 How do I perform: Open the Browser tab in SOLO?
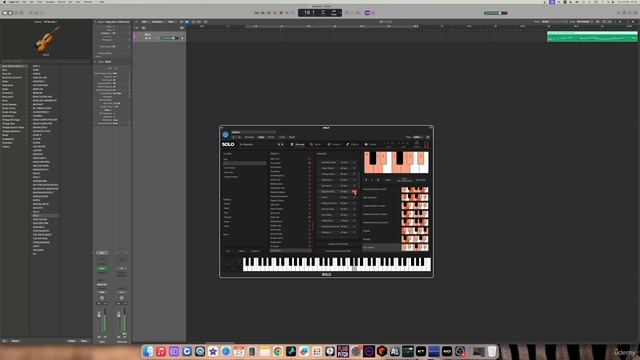tap(298, 144)
